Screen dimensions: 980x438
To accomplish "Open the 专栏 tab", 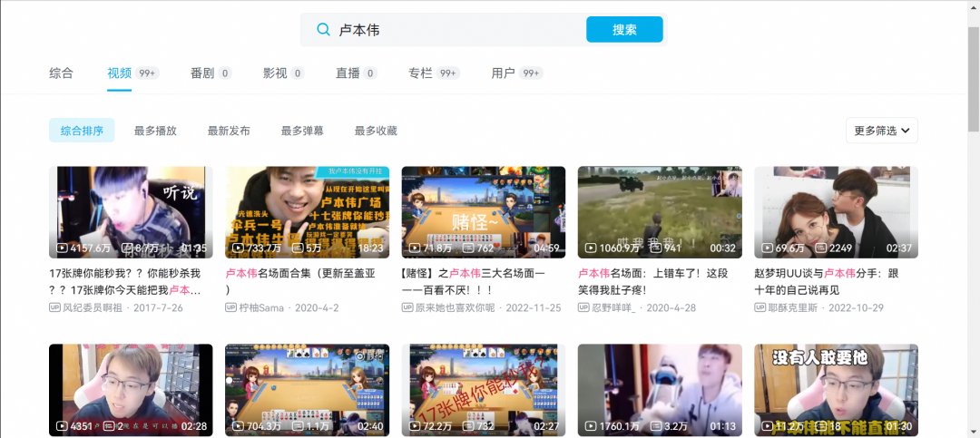I will tap(420, 73).
